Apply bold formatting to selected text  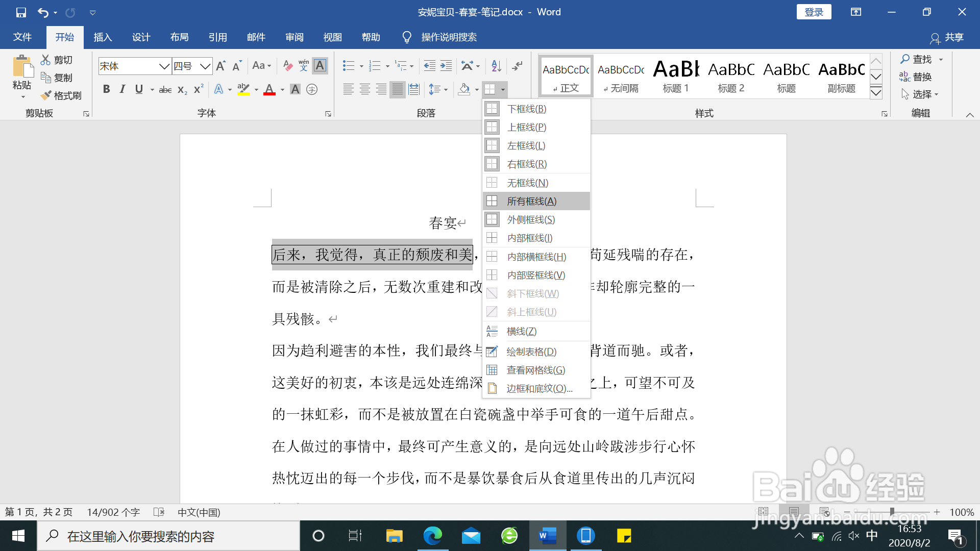[x=106, y=89]
